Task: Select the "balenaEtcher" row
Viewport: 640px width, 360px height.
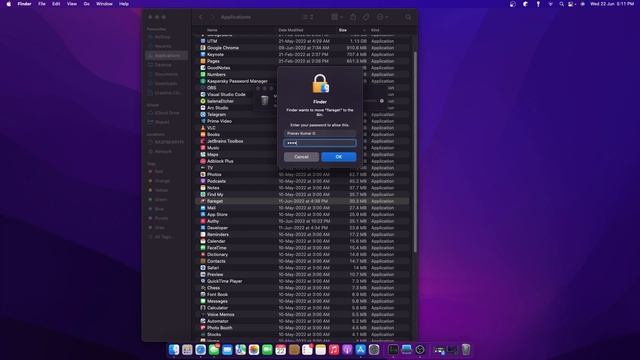Action: 302,101
